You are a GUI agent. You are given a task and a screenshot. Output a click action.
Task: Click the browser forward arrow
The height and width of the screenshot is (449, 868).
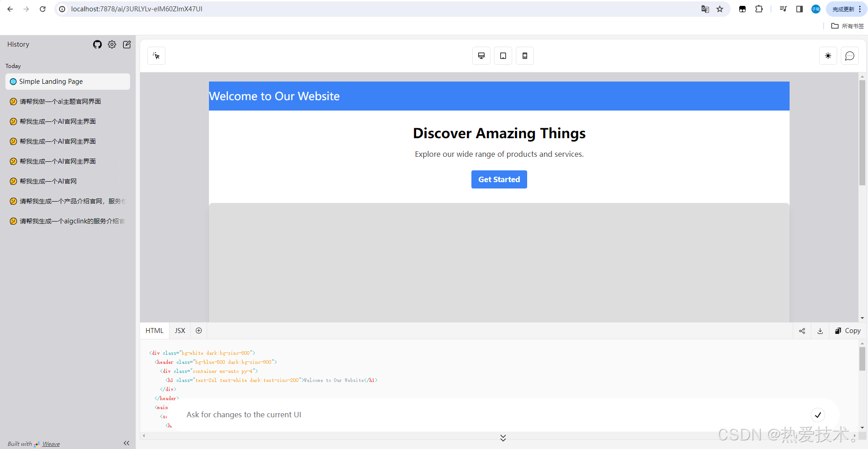coord(26,9)
